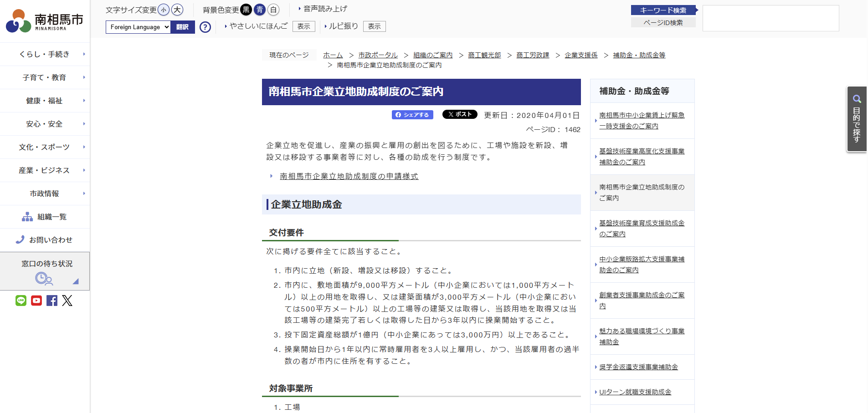Viewport: 868px width, 413px height.
Task: Open 組織一覧 with organization chart icon
Action: tap(45, 217)
